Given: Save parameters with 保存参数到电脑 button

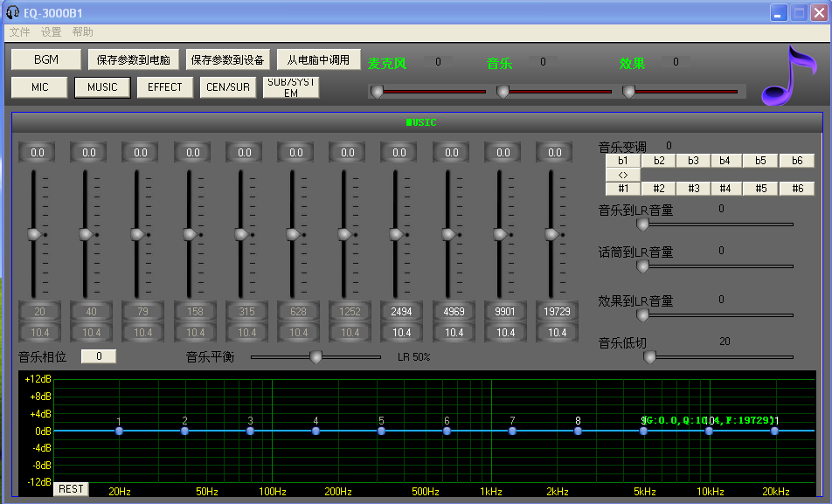Looking at the screenshot, I should click(133, 59).
